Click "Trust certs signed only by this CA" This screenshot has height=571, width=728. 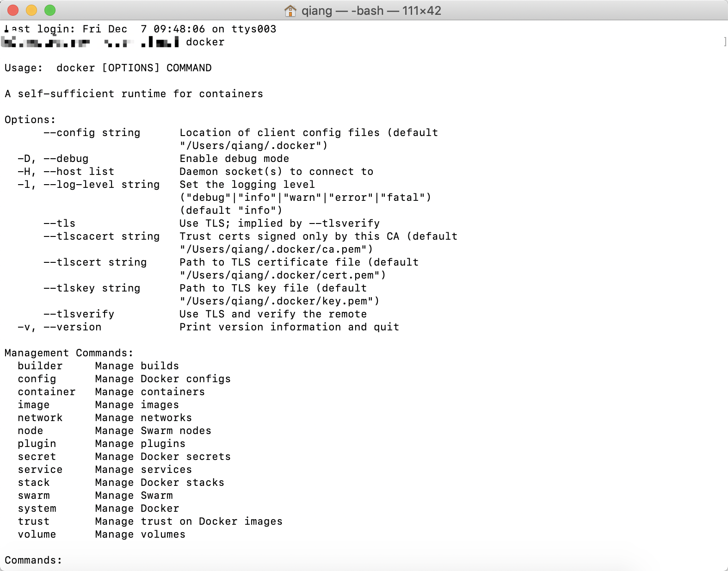coord(290,236)
